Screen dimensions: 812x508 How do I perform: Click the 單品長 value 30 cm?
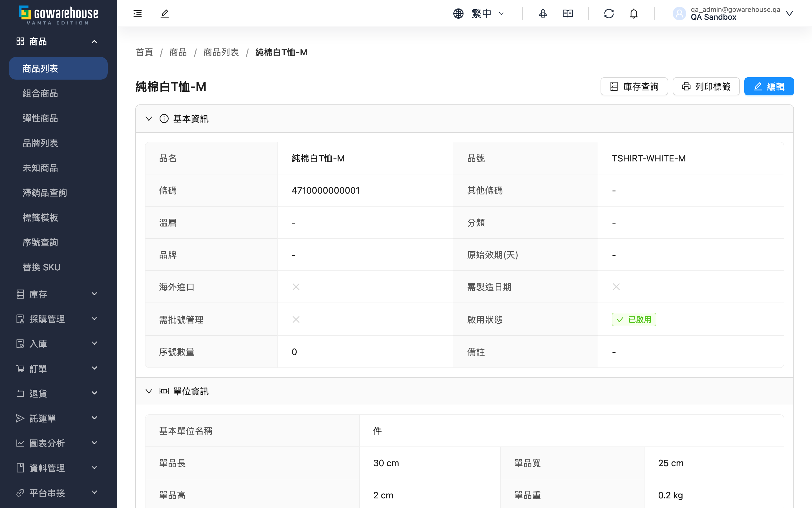point(386,463)
